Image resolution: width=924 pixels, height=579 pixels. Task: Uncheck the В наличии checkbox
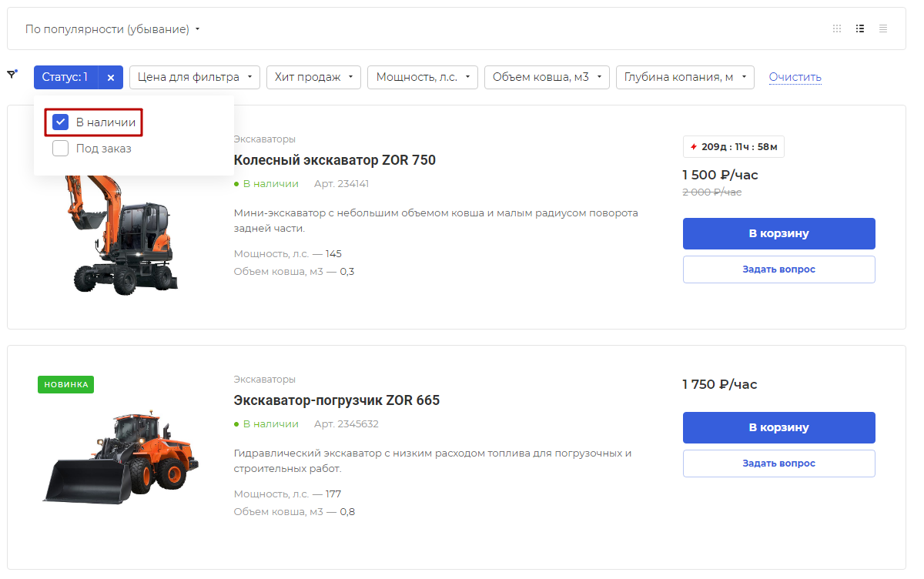61,122
